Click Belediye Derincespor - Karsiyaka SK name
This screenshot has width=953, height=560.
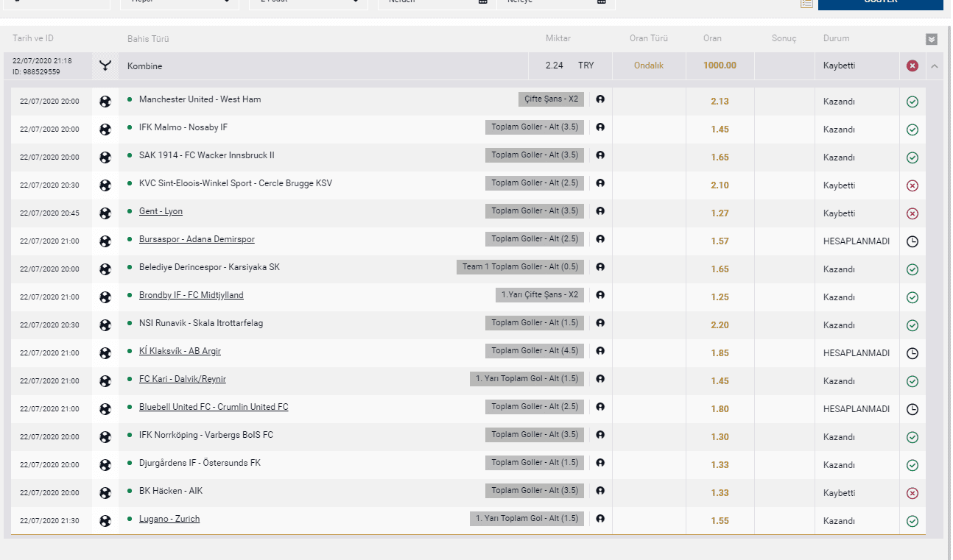209,267
